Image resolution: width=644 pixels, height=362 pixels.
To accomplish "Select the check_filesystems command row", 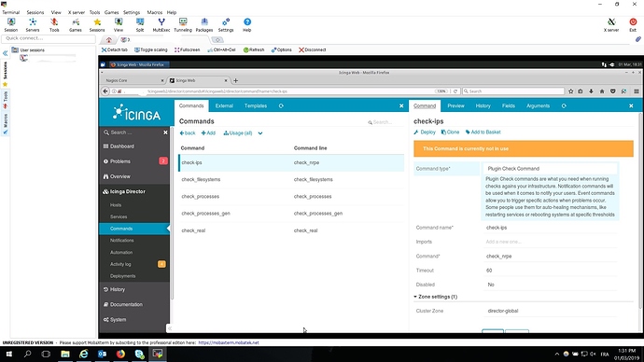I will coord(291,180).
